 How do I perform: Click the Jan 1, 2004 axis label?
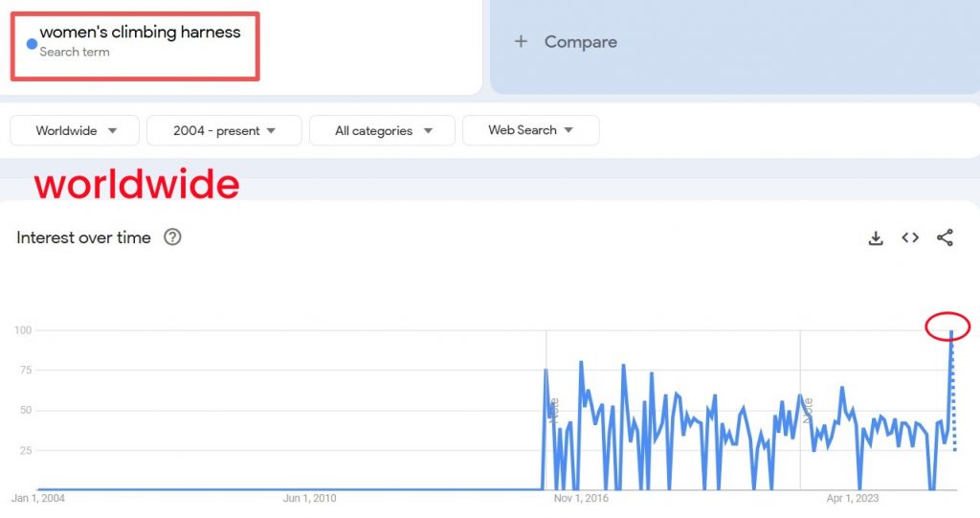tap(38, 498)
